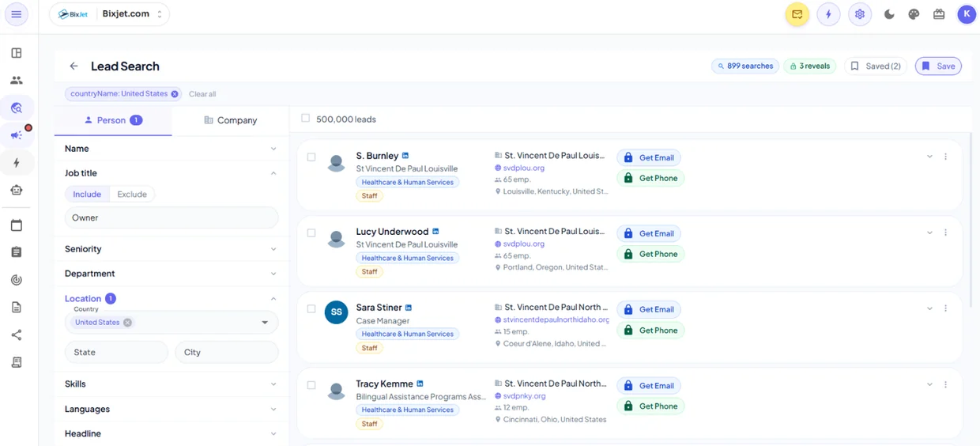Click Clear all filters link

202,94
